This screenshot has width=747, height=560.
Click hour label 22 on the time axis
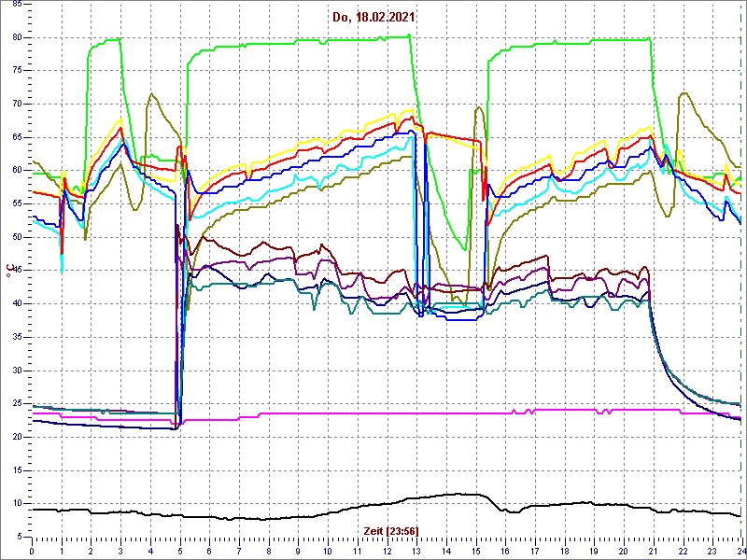click(684, 551)
